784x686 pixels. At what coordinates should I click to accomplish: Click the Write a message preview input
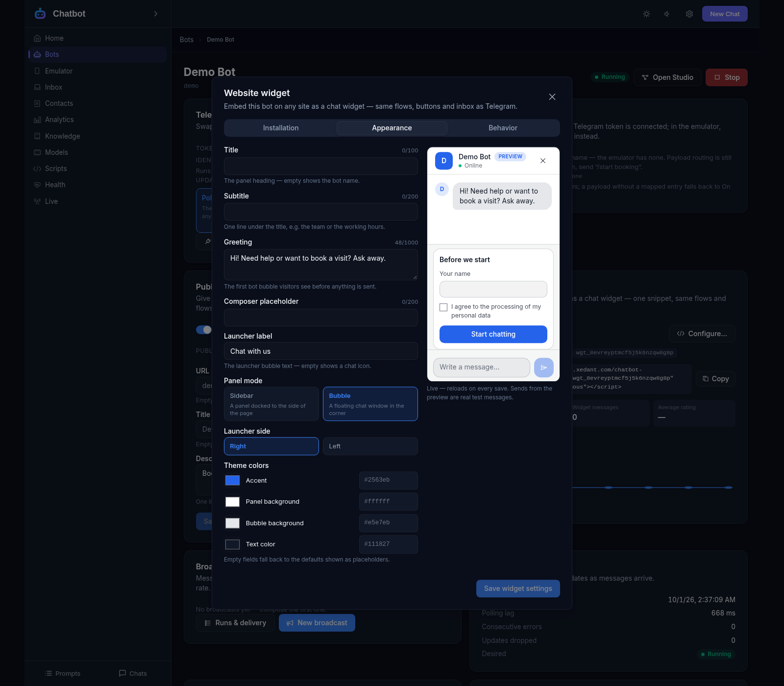pyautogui.click(x=482, y=367)
